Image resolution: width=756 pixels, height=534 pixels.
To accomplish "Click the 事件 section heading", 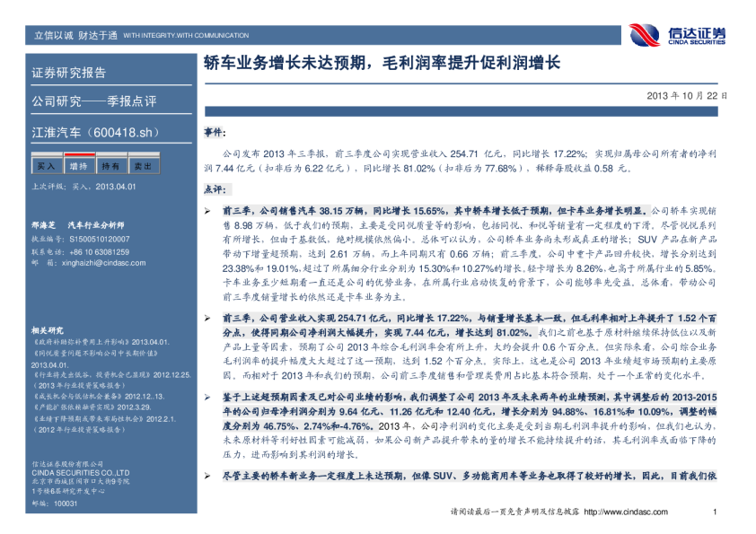I will point(215,132).
